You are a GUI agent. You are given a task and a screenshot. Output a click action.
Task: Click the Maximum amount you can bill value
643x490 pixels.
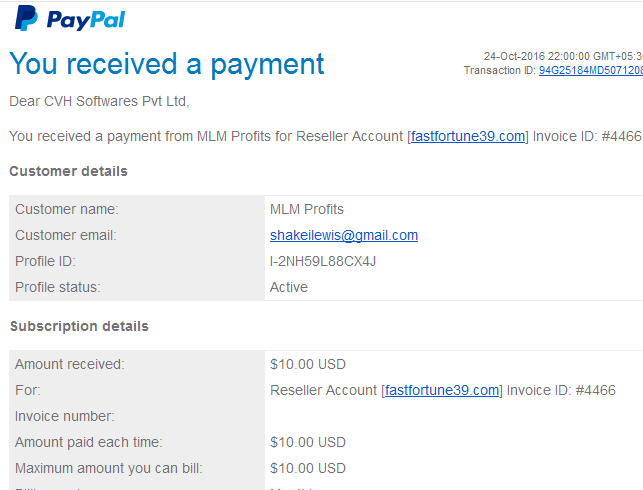308,468
